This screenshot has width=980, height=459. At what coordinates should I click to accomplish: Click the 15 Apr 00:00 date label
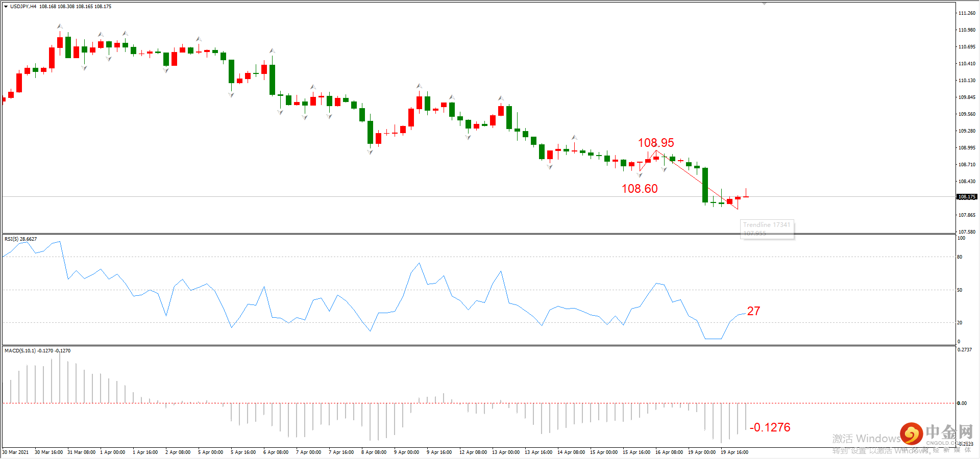604,452
